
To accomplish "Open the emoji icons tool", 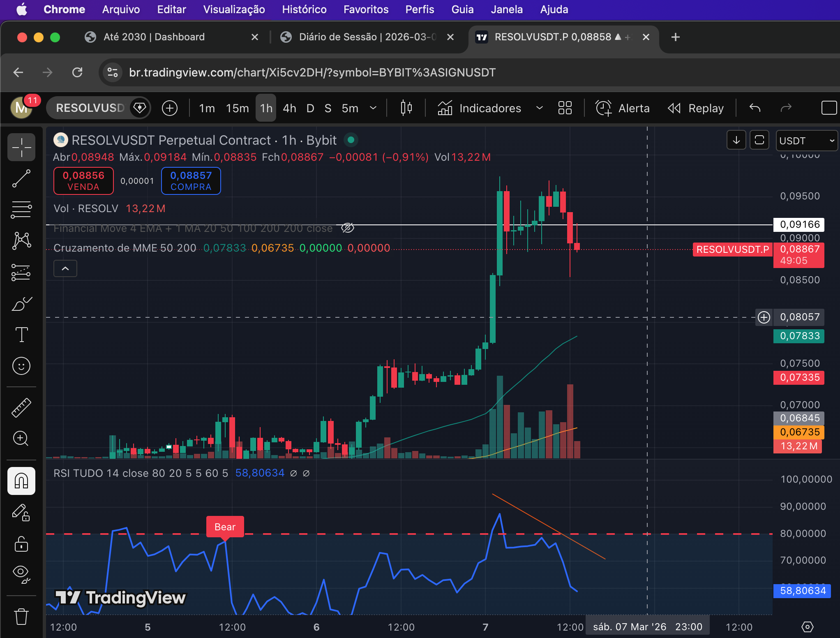I will [21, 365].
